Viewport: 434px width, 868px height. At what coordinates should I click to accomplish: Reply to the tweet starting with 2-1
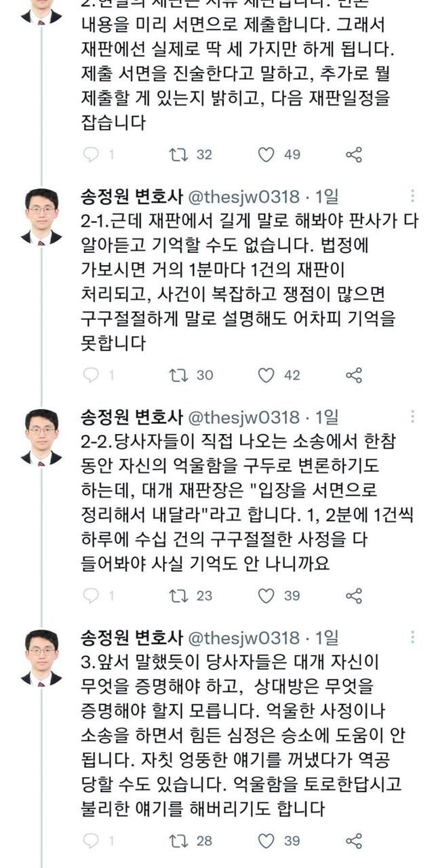click(x=92, y=375)
